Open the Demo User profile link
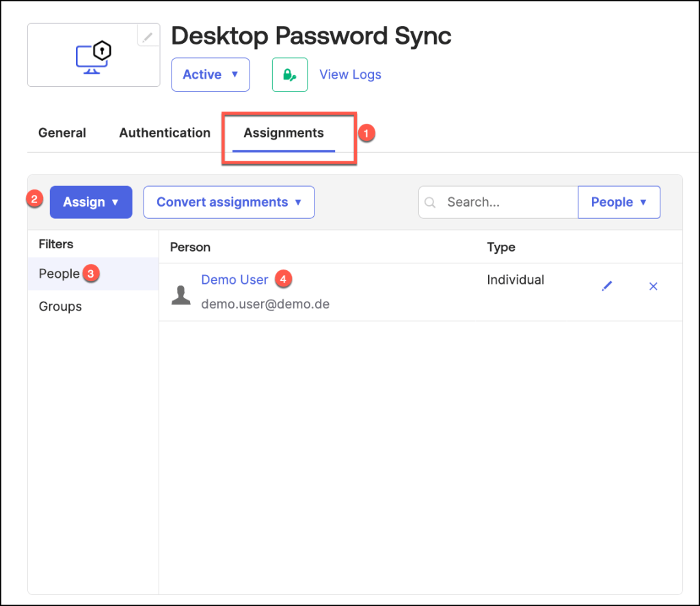The image size is (700, 606). pos(234,280)
